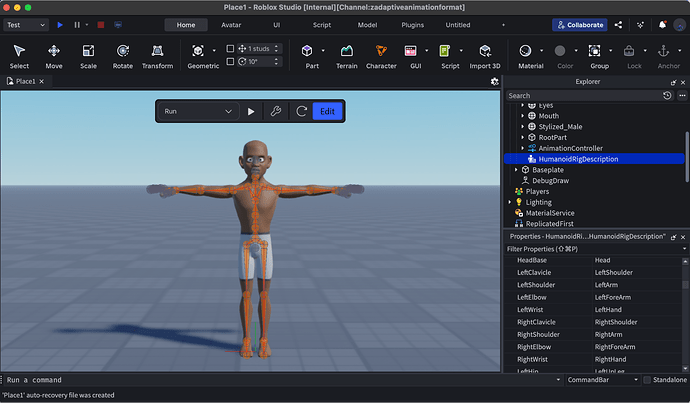Expand the AnimationController node
Screen dimensions: 690x403
(x=522, y=148)
